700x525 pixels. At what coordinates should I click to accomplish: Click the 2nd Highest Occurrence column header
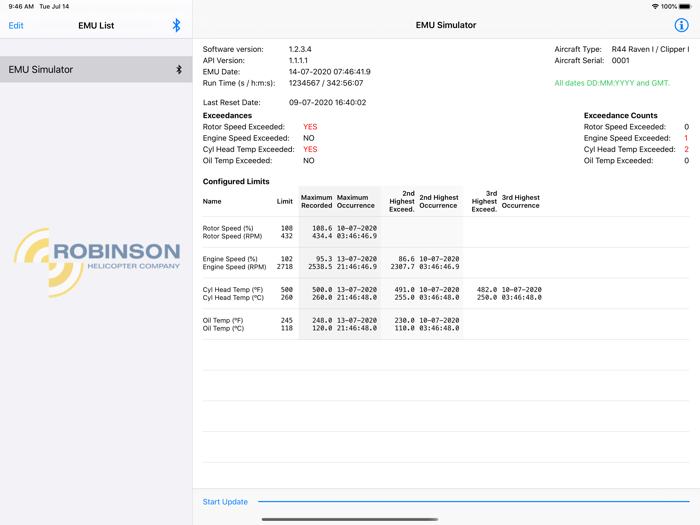(x=439, y=201)
